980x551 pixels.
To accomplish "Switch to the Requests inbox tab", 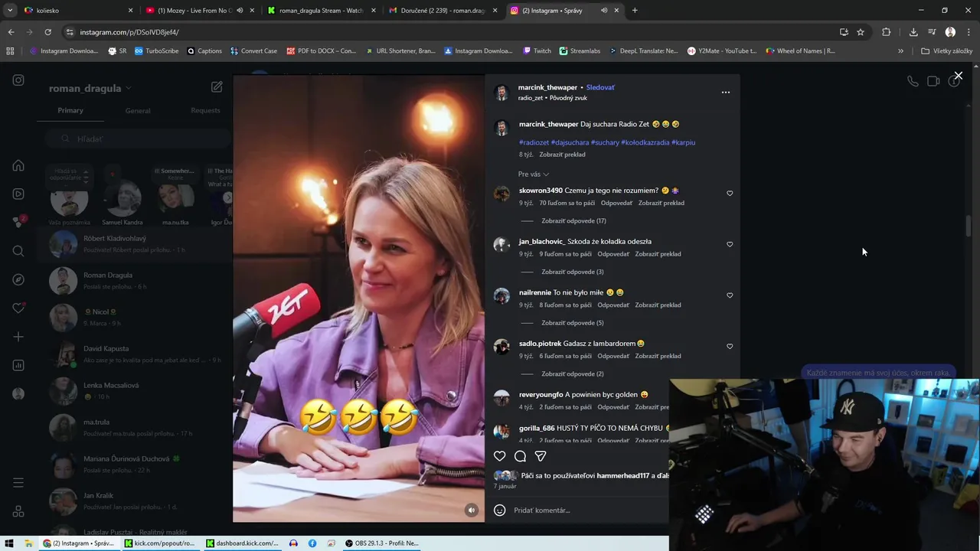I will pos(205,110).
